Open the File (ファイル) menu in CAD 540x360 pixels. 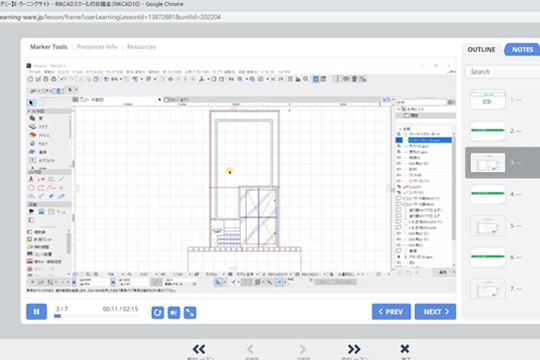(34, 72)
